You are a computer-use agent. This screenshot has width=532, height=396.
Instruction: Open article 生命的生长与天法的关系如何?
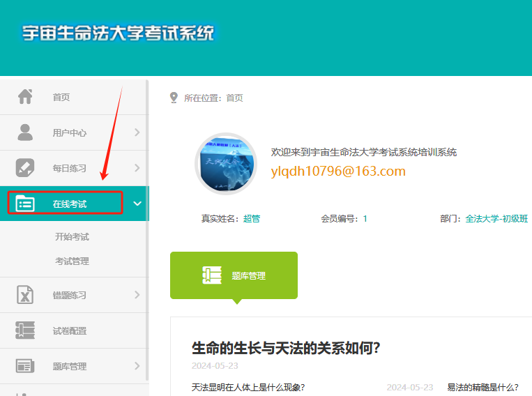coord(286,348)
